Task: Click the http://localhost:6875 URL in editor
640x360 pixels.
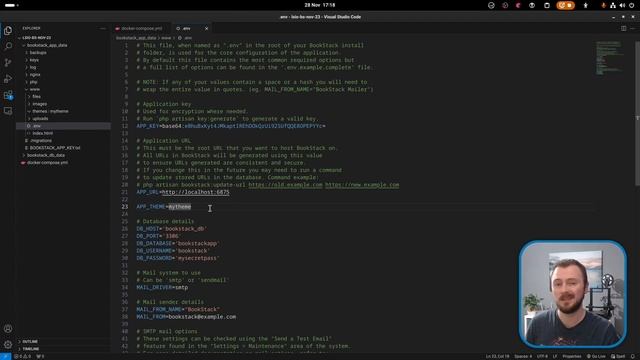Action: pos(196,192)
